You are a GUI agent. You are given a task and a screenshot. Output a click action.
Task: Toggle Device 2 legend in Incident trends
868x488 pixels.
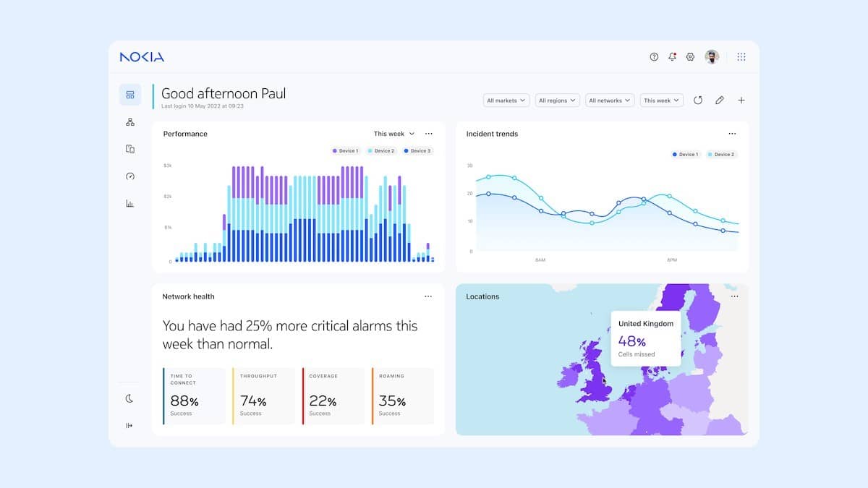pos(720,155)
